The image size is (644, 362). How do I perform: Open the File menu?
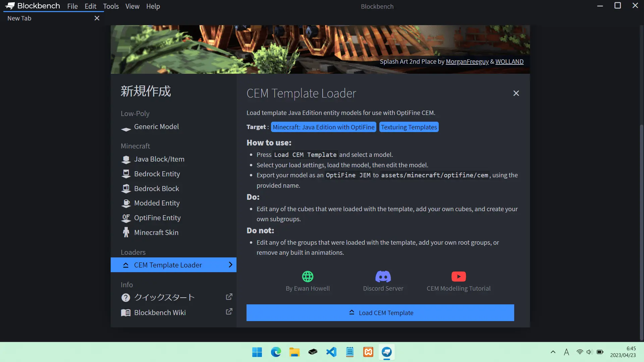pos(72,6)
